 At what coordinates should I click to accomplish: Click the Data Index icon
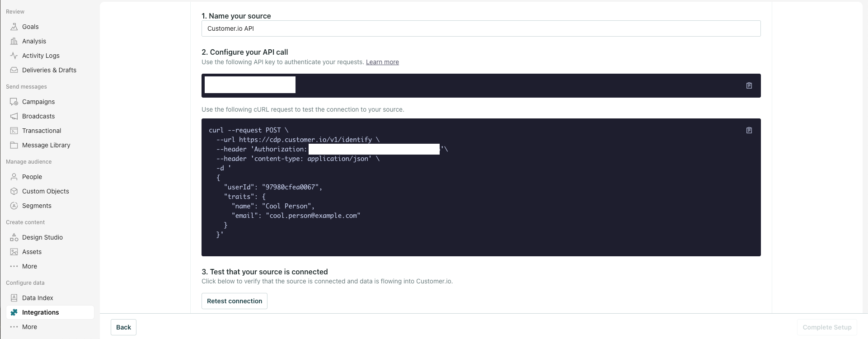(14, 298)
